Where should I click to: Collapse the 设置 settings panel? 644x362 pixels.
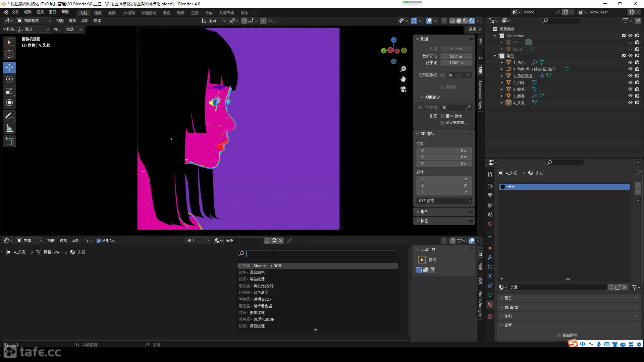coord(569,325)
